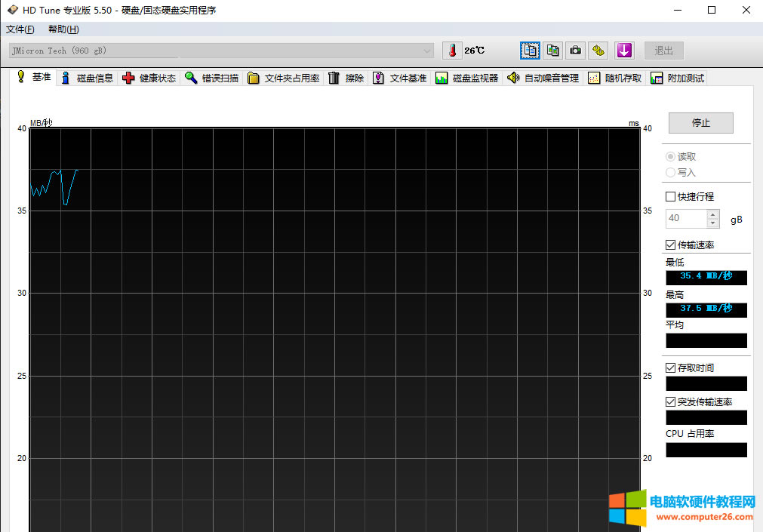Increase the short stroke gB value with up arrow

[713, 214]
